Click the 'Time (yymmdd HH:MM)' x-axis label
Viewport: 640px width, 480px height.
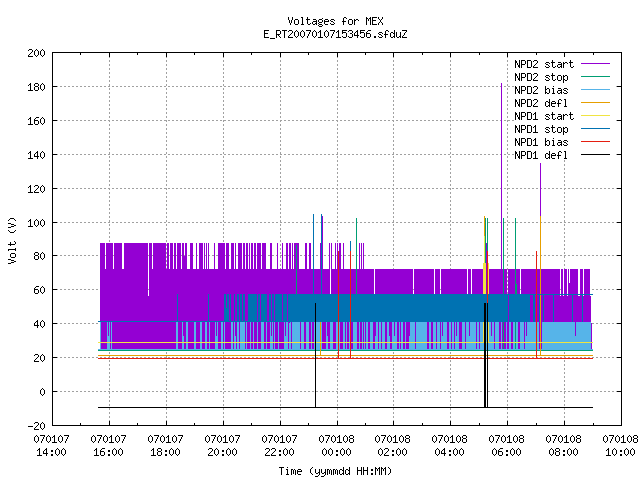coord(335,471)
